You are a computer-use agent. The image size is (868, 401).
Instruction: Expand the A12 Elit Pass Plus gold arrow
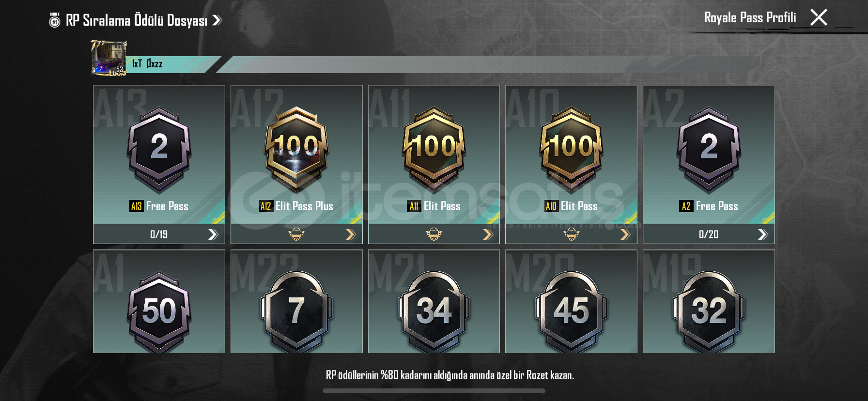351,234
